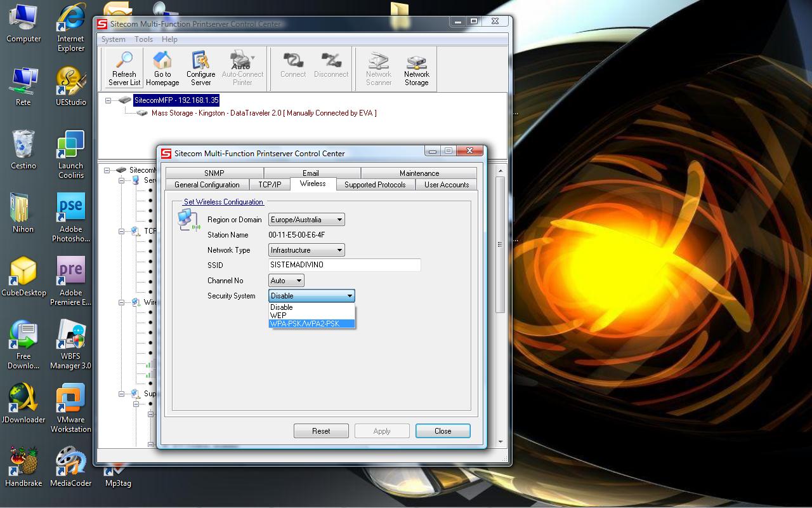The width and height of the screenshot is (812, 508).
Task: Choose WEP from the Security System list
Action: [278, 316]
